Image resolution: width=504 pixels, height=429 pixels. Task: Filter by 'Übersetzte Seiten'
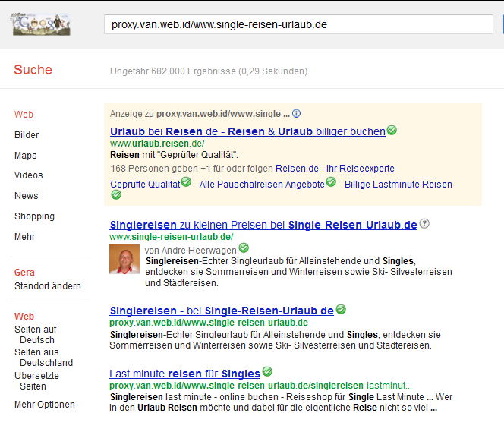tap(36, 381)
